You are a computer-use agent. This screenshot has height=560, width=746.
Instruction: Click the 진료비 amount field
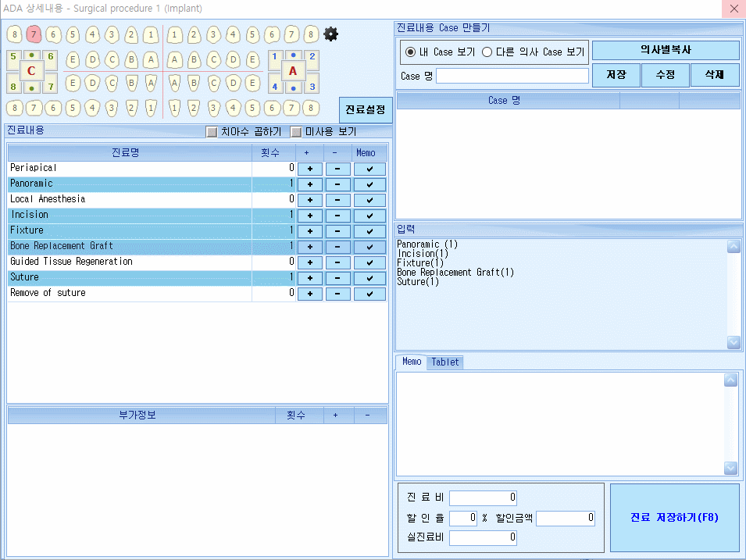point(483,498)
